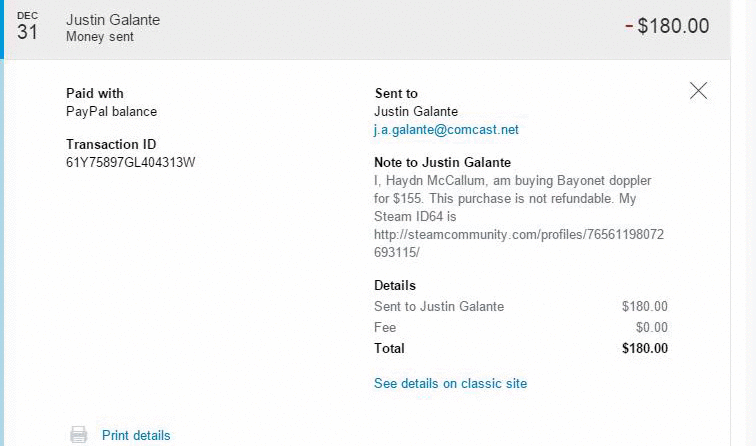Click the printer icon
This screenshot has height=446, width=756.
click(78, 435)
